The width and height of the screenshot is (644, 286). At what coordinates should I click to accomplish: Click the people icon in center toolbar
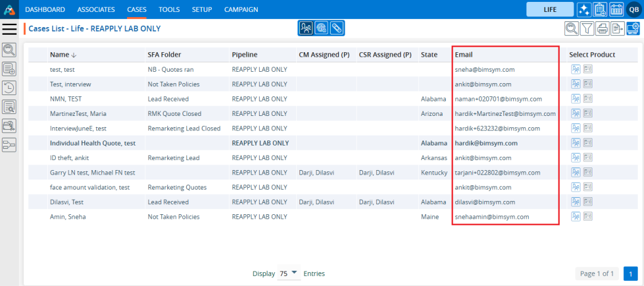[306, 28]
